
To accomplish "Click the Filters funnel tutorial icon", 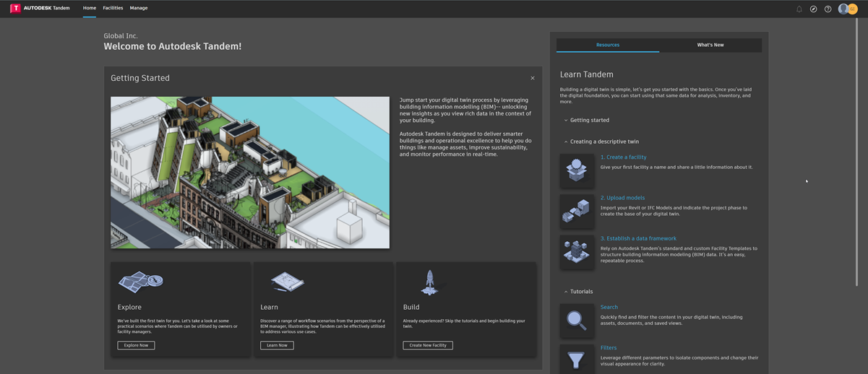I will tap(577, 359).
